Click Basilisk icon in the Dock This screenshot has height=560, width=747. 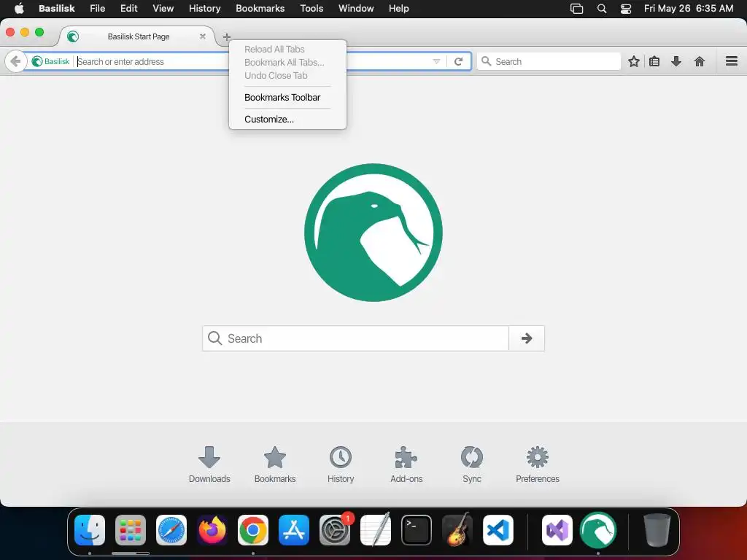coord(598,530)
